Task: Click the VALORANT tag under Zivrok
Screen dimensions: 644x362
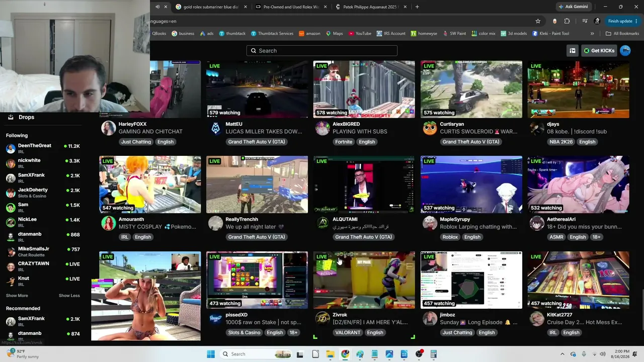Action: click(x=348, y=332)
